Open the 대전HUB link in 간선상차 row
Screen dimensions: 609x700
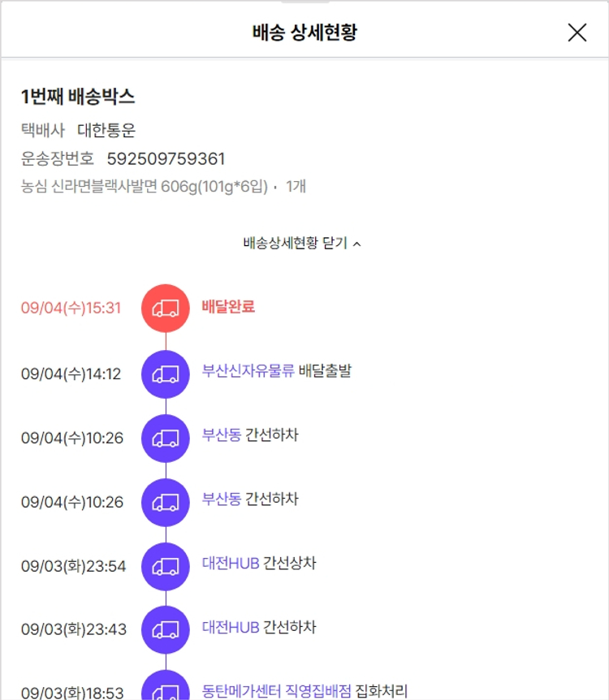231,564
